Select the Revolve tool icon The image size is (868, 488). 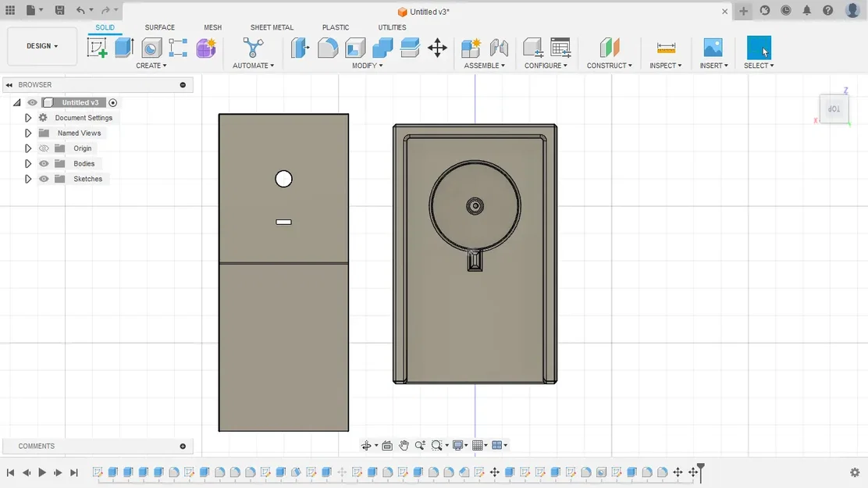point(151,48)
